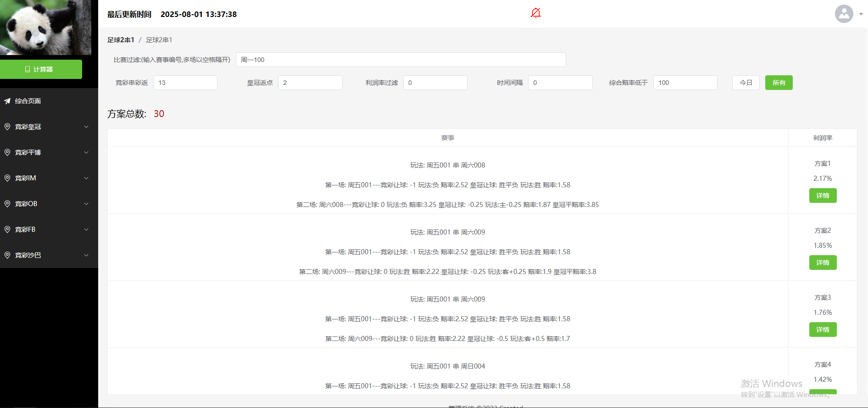
Task: Expand the 竞彩皇冠 submenu chevron
Action: pos(86,127)
